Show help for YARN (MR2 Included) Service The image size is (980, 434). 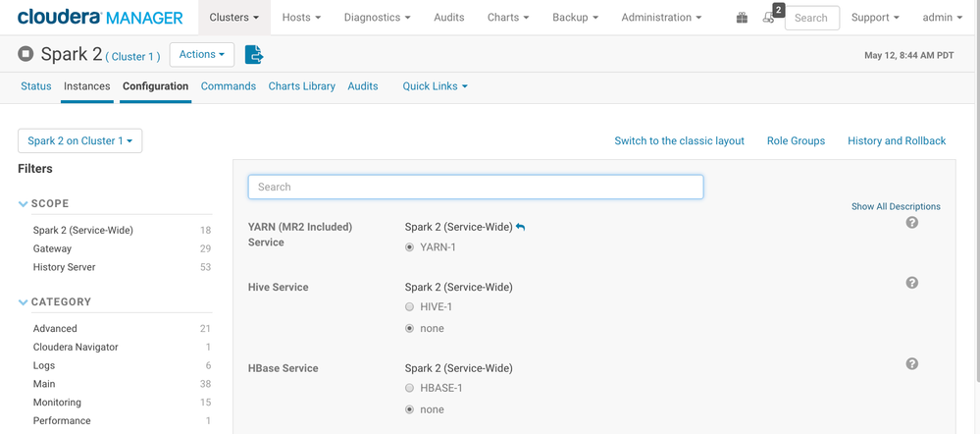tap(911, 223)
